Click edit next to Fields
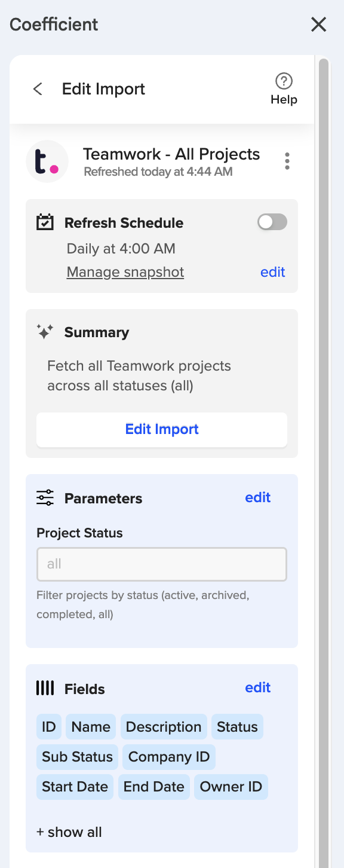The width and height of the screenshot is (344, 868). tap(258, 687)
